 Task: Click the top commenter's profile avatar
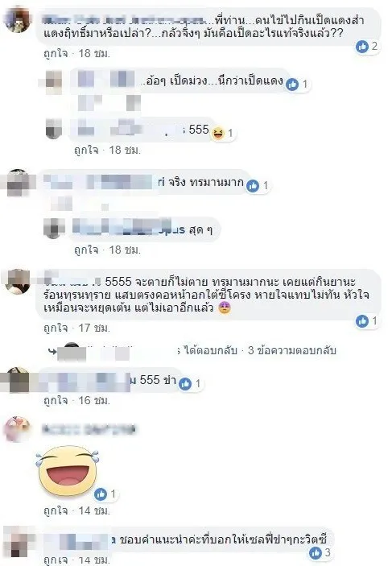pyautogui.click(x=18, y=20)
